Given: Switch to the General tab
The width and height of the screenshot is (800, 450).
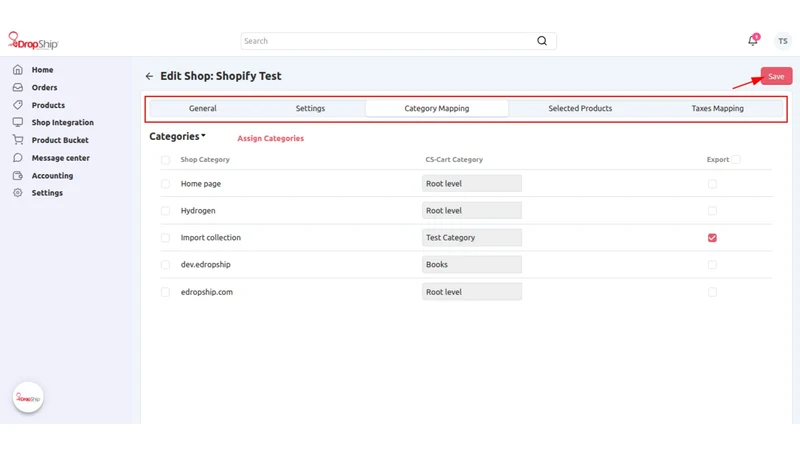Looking at the screenshot, I should (203, 108).
